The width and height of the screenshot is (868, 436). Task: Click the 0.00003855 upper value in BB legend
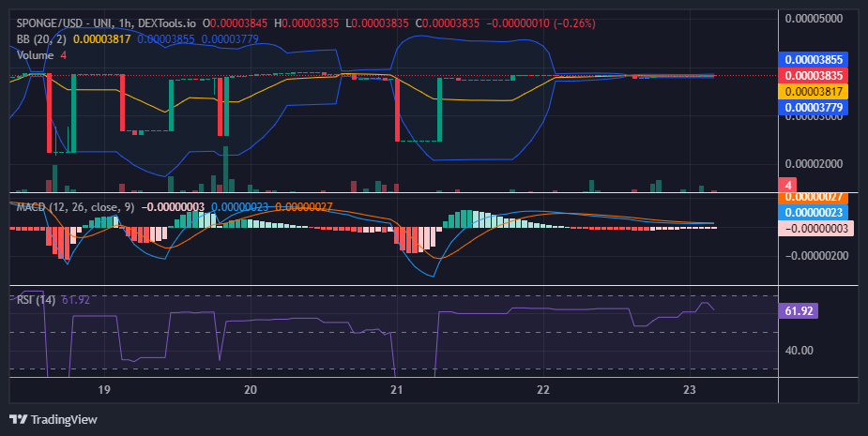tap(166, 39)
